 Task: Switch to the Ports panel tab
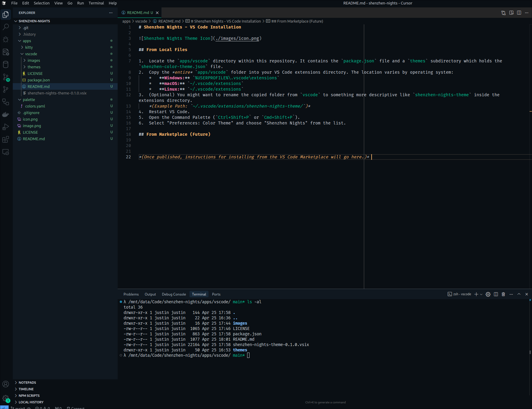tap(216, 294)
